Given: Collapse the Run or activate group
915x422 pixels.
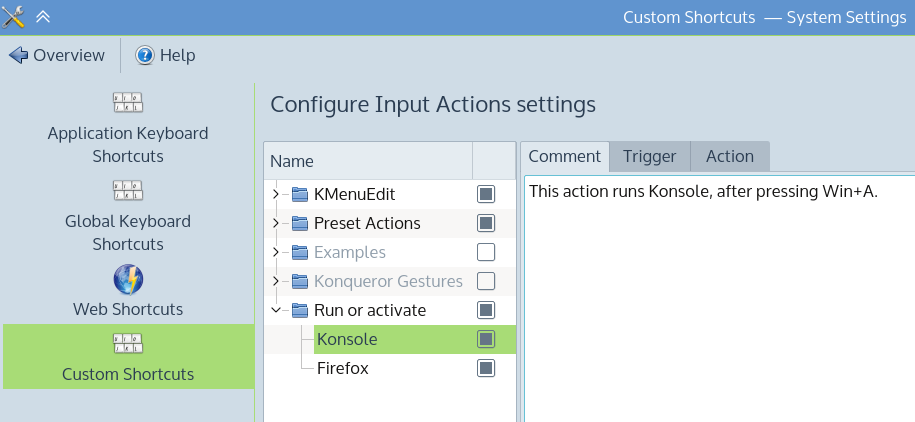Looking at the screenshot, I should pyautogui.click(x=276, y=310).
